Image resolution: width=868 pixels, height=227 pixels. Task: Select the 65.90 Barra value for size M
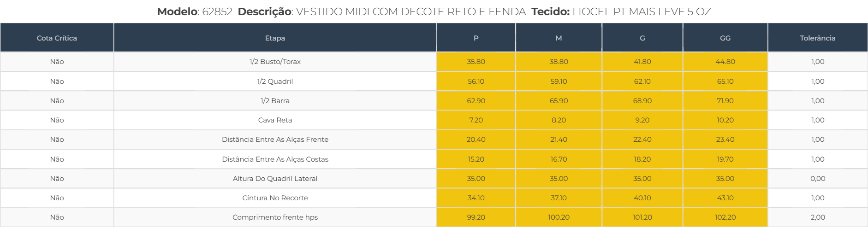tap(559, 101)
